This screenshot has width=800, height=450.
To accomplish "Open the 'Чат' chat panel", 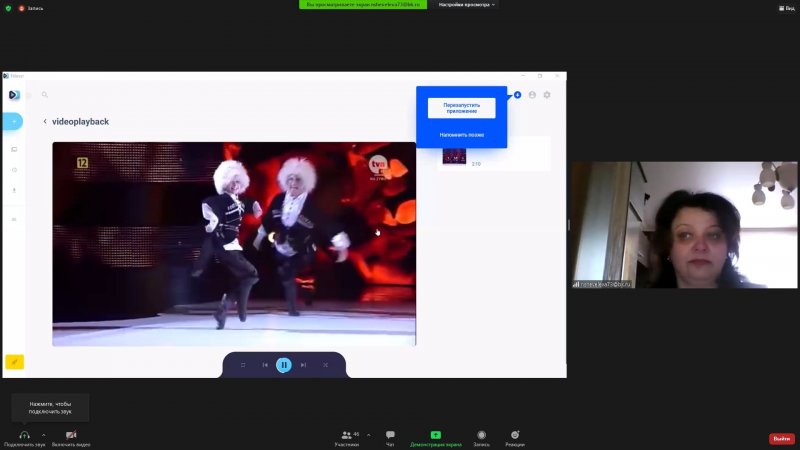I will 390,438.
